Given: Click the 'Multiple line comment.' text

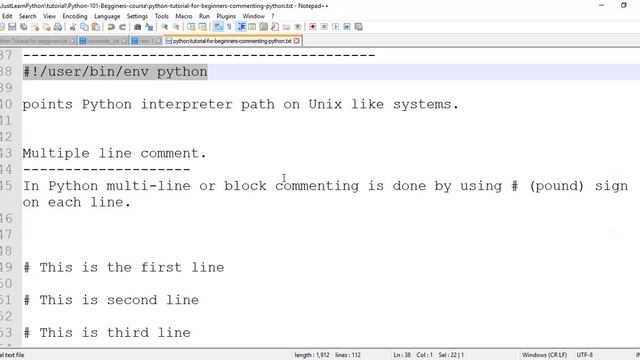Looking at the screenshot, I should point(115,153).
